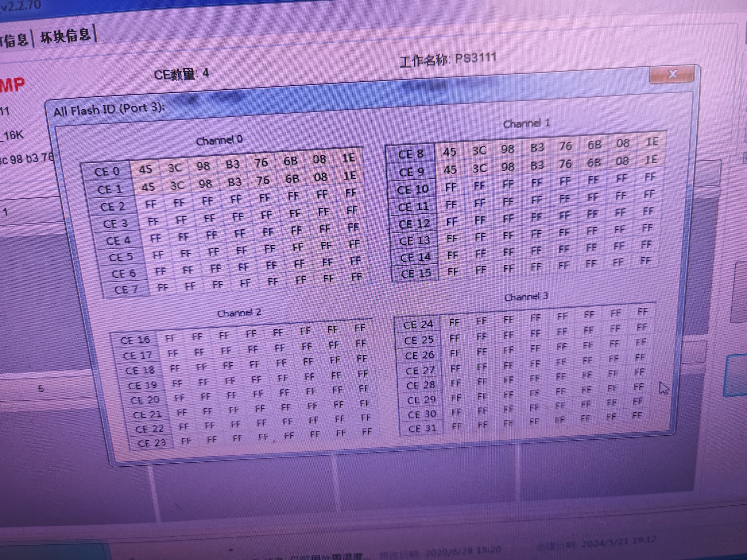Image resolution: width=747 pixels, height=560 pixels.
Task: Click the Channel 0 group label
Action: 219,140
